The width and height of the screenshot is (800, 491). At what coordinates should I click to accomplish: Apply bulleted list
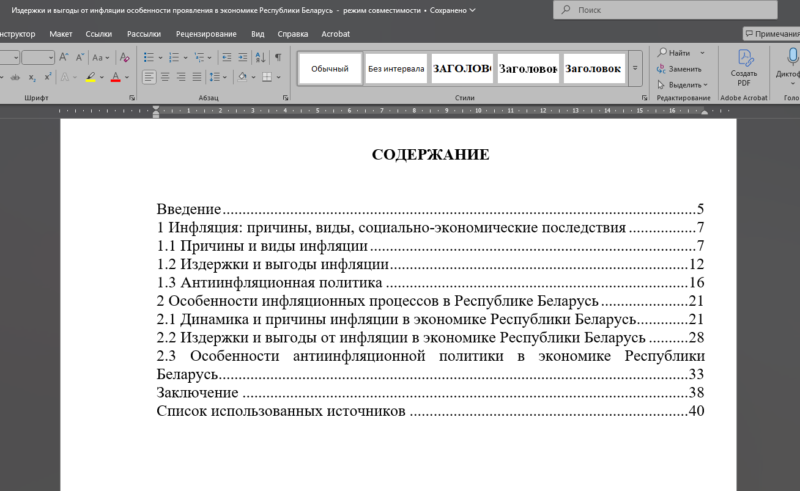(148, 57)
